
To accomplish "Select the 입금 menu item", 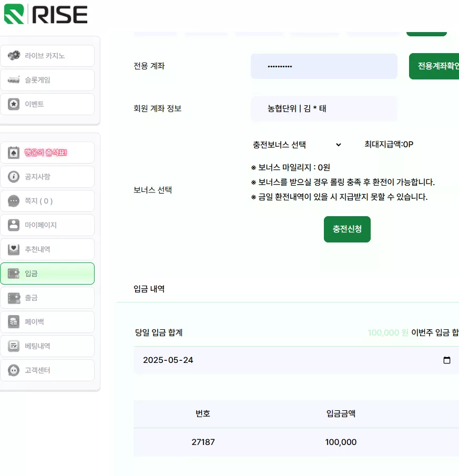I will coord(47,274).
